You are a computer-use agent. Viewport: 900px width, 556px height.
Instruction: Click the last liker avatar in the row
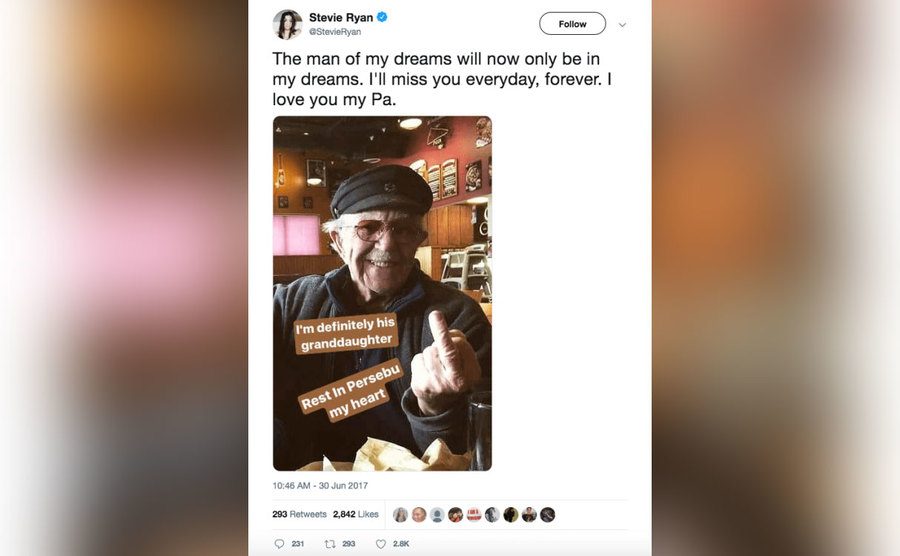[x=547, y=515]
